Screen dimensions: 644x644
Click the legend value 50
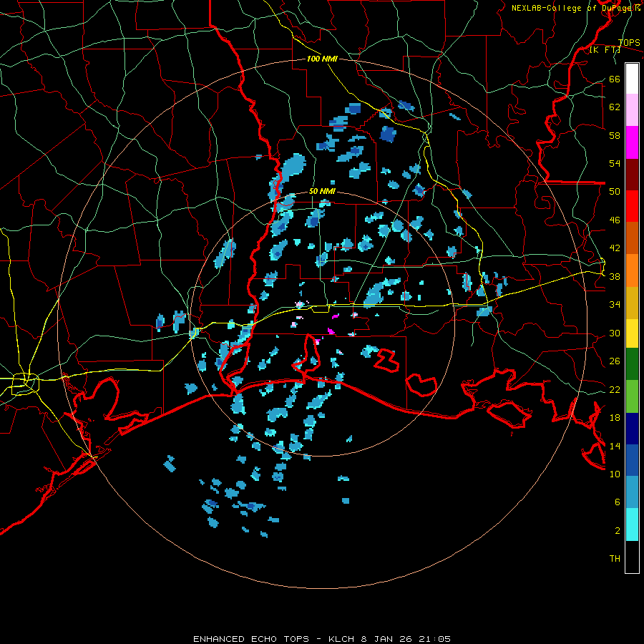[x=615, y=191]
